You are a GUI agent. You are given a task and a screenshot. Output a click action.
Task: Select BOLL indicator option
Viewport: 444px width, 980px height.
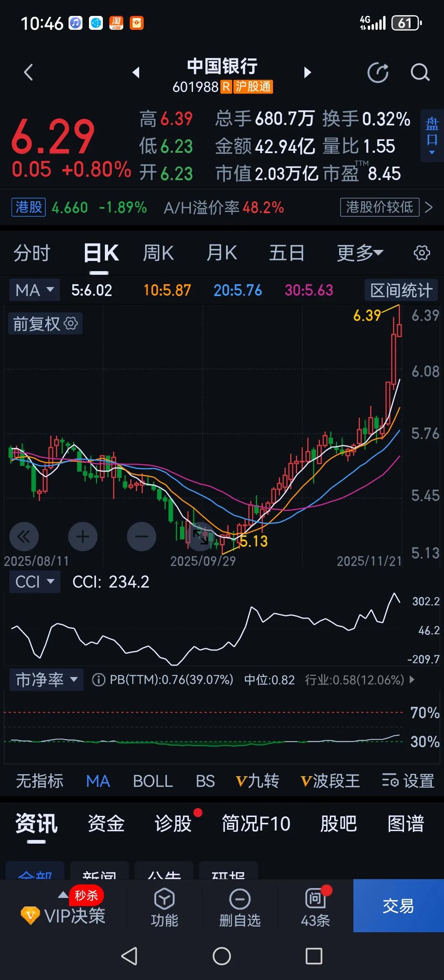[153, 781]
